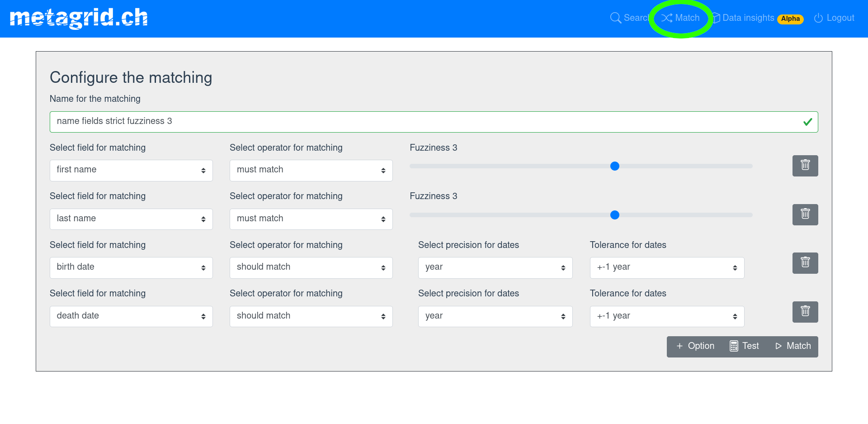
Task: Remove the birth date matching row
Action: click(x=805, y=263)
